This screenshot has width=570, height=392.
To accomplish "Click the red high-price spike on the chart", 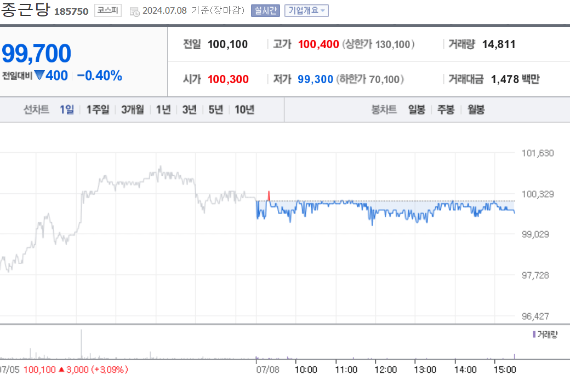I will [x=269, y=195].
